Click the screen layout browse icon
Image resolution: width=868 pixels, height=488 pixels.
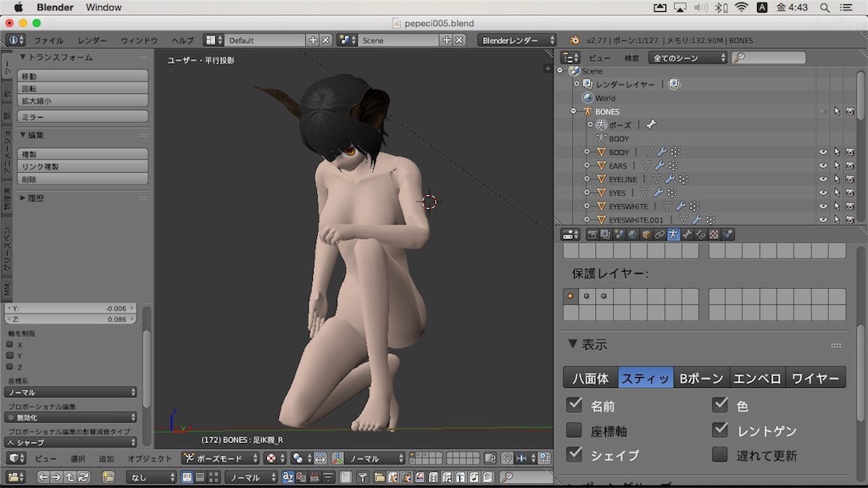[214, 41]
